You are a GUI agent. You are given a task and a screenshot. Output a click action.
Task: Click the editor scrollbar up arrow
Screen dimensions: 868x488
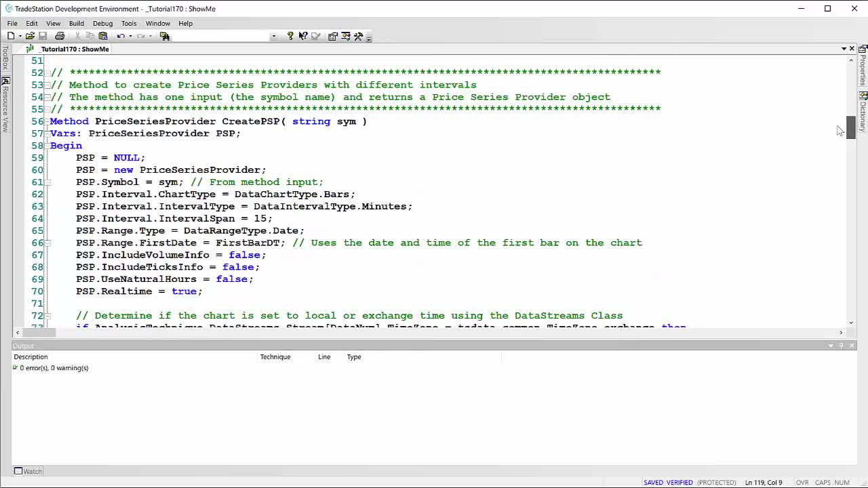coord(851,60)
